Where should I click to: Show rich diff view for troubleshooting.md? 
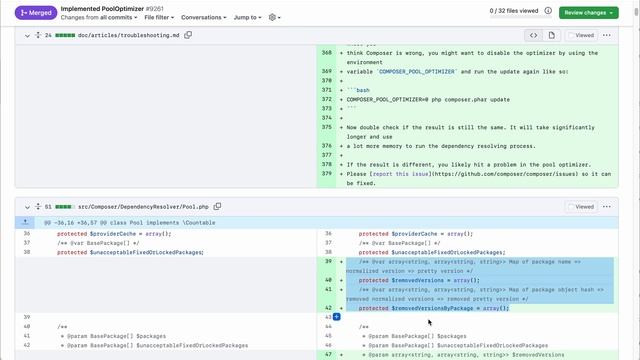point(551,36)
